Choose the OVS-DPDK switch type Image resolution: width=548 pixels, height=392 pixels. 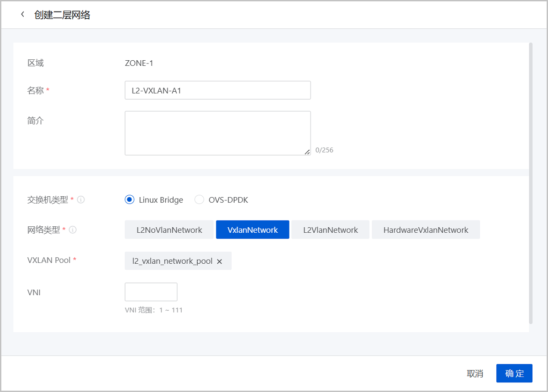pyautogui.click(x=199, y=200)
